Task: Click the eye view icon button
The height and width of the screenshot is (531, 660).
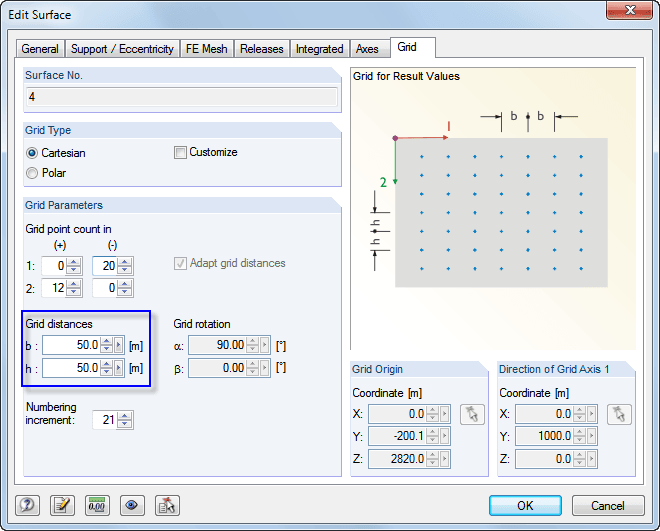Action: point(132,505)
